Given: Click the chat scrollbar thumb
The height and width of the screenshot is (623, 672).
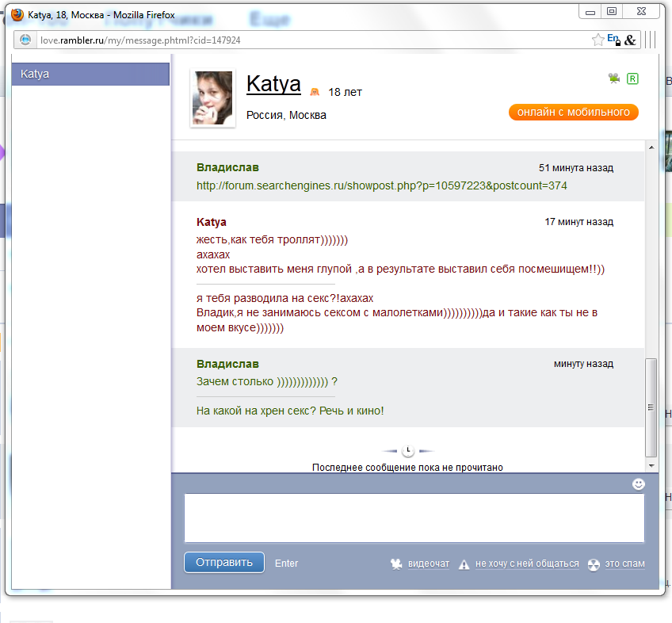Looking at the screenshot, I should click(651, 407).
